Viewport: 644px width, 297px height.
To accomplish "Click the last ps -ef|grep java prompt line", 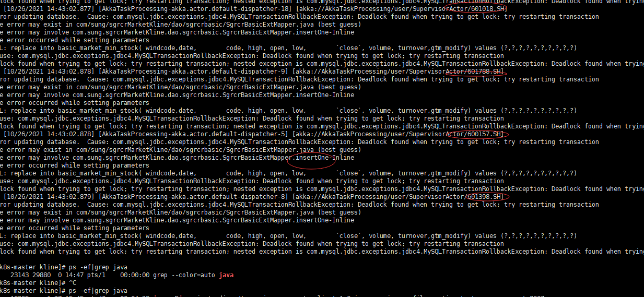I will [x=64, y=291].
